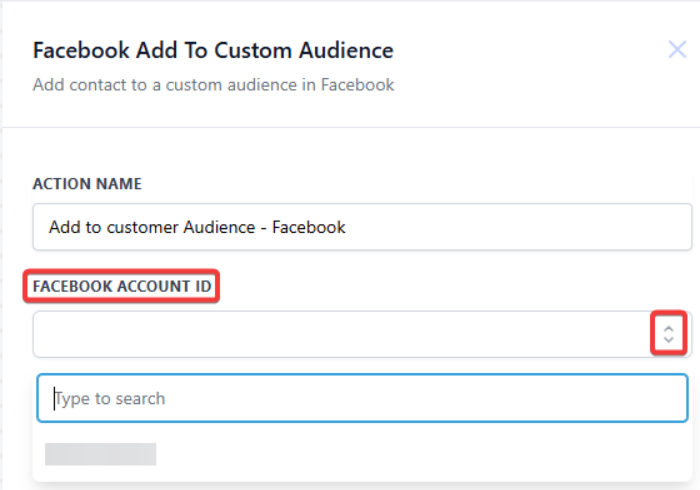Focus the Action Name input field

(362, 227)
